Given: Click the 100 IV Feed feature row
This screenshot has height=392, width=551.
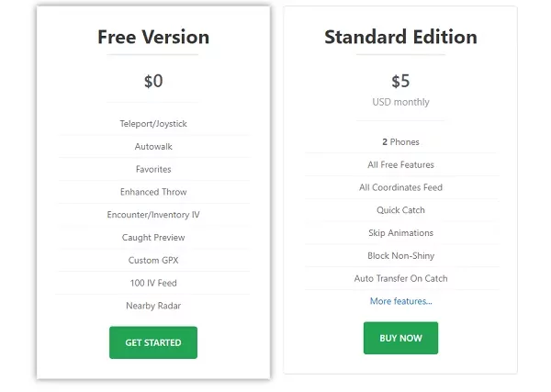Looking at the screenshot, I should click(153, 283).
